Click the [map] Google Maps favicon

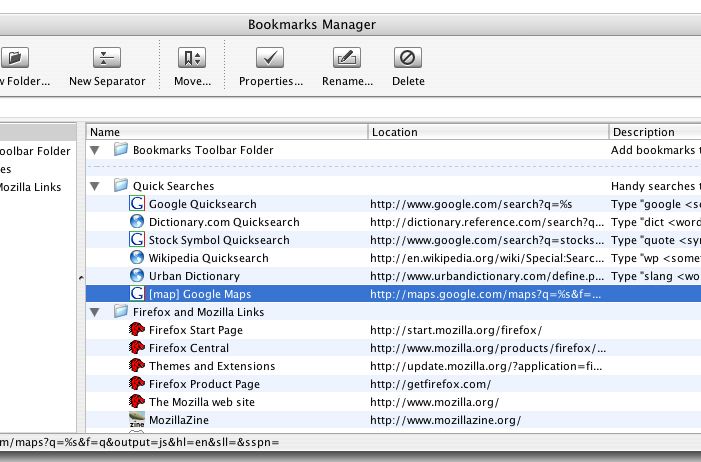(137, 293)
